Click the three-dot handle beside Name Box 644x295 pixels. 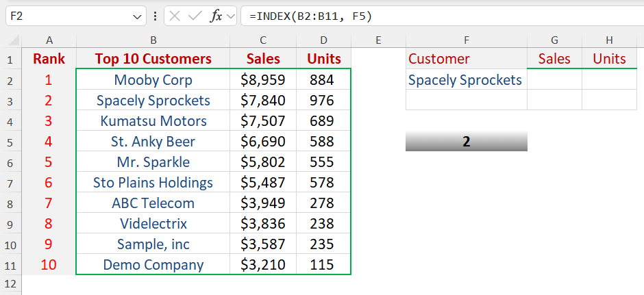[156, 16]
